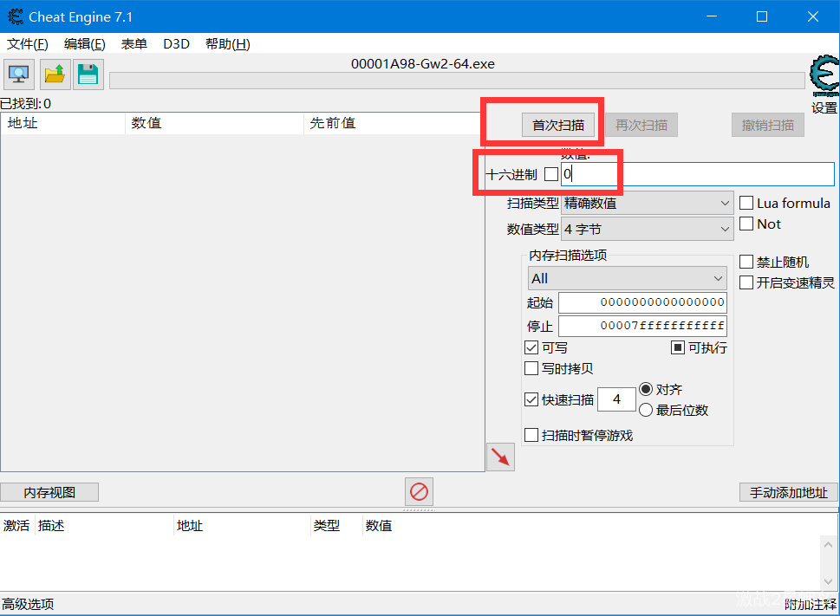Click the 地址 column header in results list
Screen dimensions: 840x616
coord(62,123)
